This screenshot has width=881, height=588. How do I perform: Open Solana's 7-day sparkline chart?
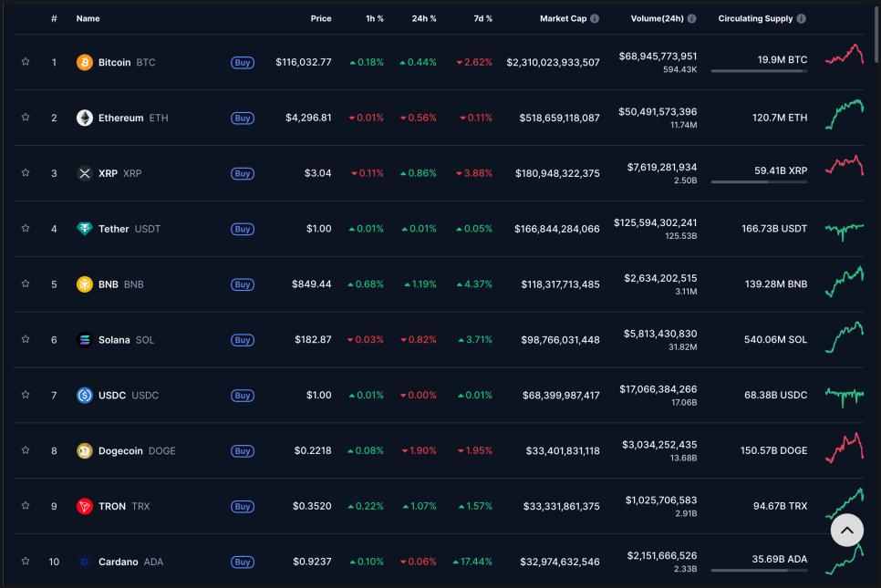(x=845, y=337)
